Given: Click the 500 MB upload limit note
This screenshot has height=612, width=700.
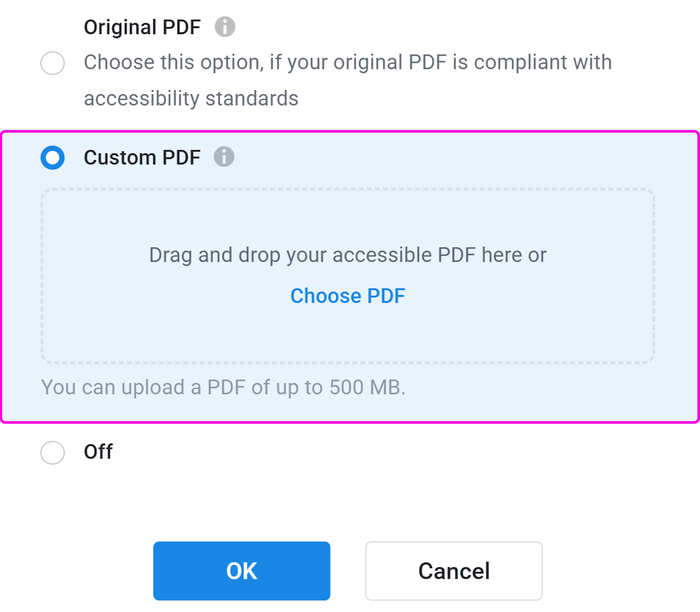Looking at the screenshot, I should [x=223, y=387].
